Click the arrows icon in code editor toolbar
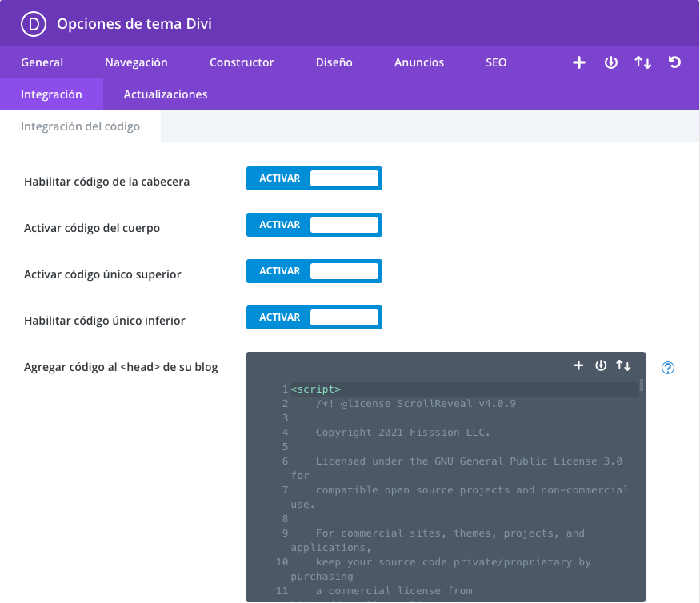Viewport: 700px width, 603px height. click(x=623, y=365)
